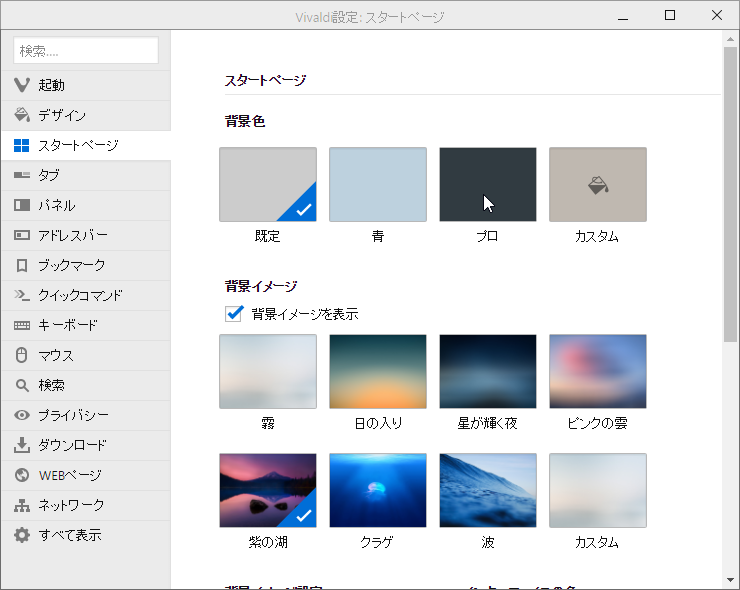This screenshot has height=590, width=740.
Task: Click the 検索 settings search field
Action: (86, 50)
